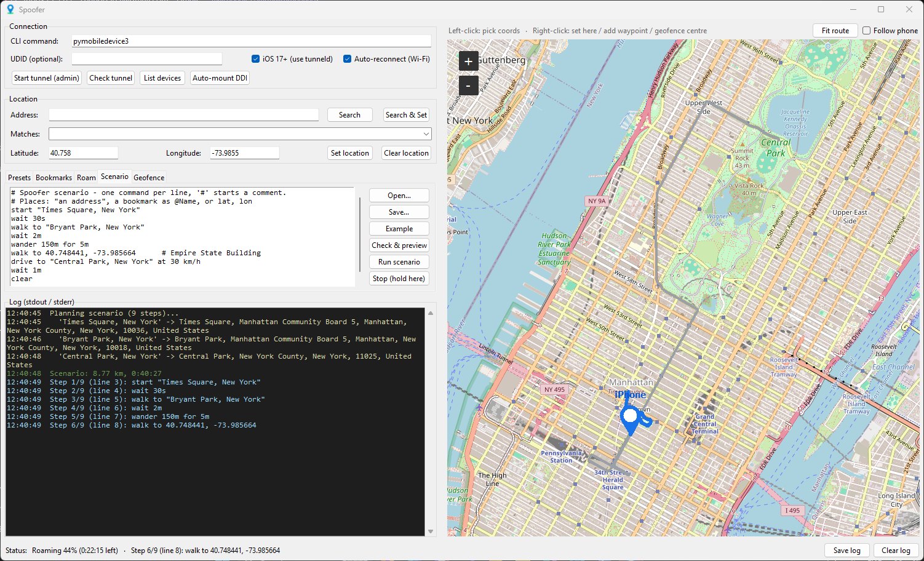Select the Roam tab
924x561 pixels.
(86, 178)
